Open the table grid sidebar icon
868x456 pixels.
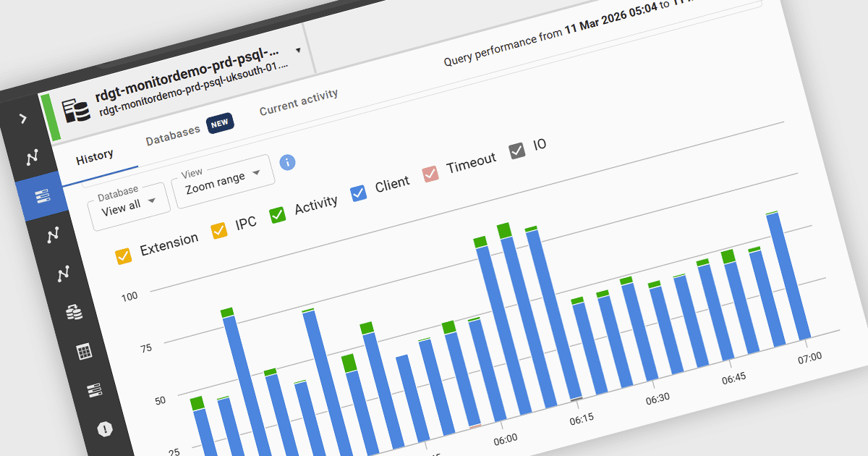point(85,352)
